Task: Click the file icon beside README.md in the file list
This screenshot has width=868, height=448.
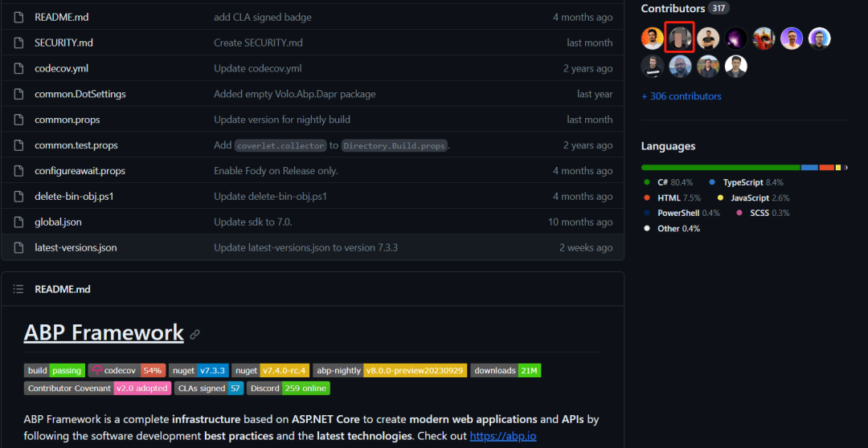Action: pyautogui.click(x=18, y=17)
